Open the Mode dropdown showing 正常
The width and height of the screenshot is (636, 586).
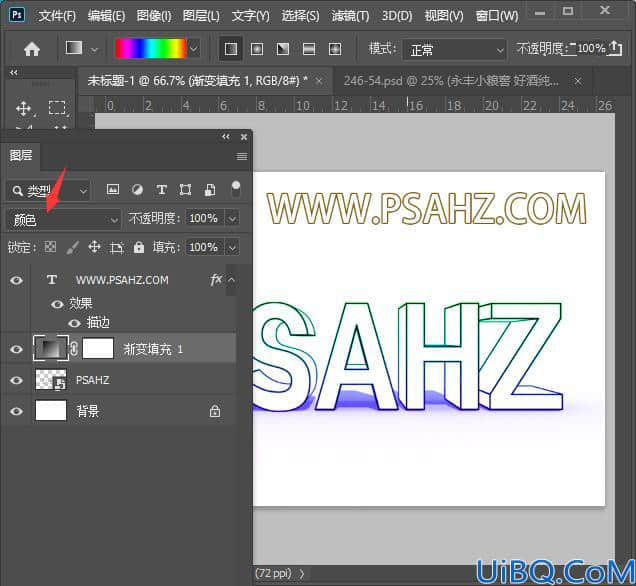454,50
